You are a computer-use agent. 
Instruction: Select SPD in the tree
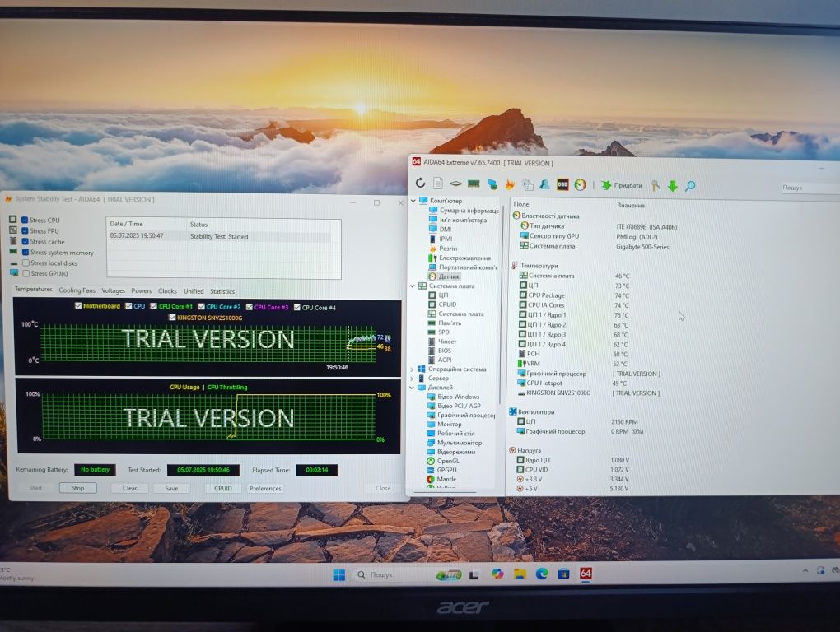tap(439, 332)
